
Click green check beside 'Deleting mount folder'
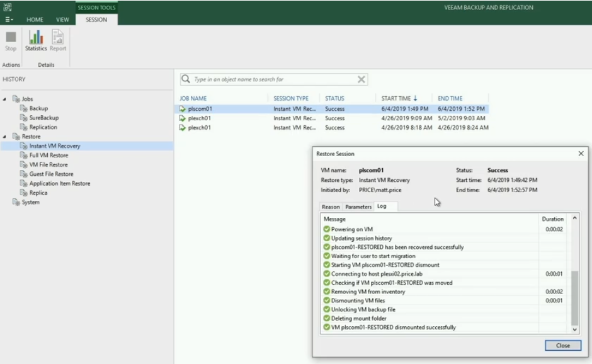pyautogui.click(x=327, y=318)
